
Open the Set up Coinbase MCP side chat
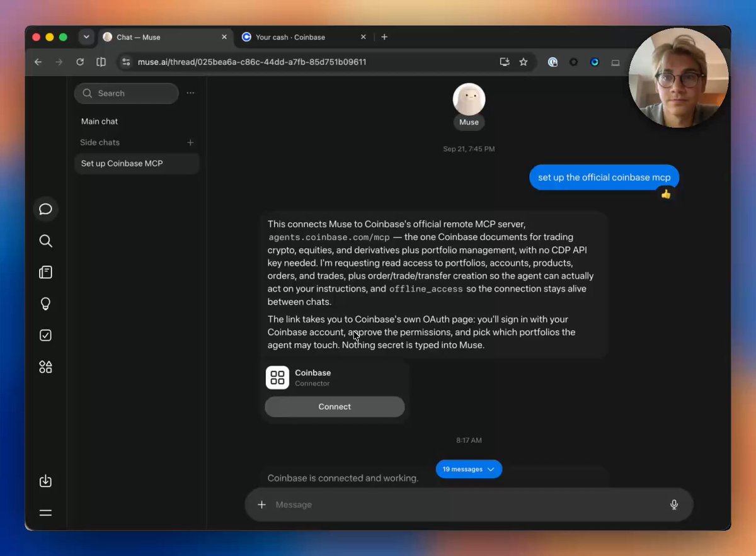(137, 164)
